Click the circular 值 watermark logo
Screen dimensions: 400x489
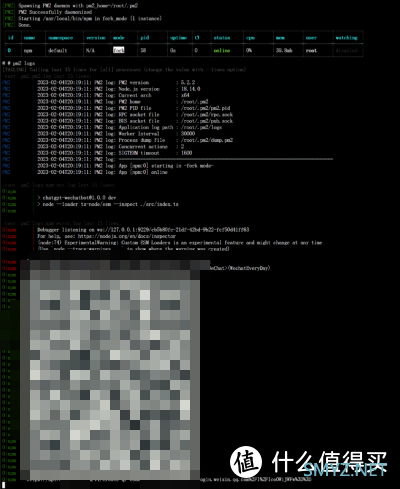246,462
